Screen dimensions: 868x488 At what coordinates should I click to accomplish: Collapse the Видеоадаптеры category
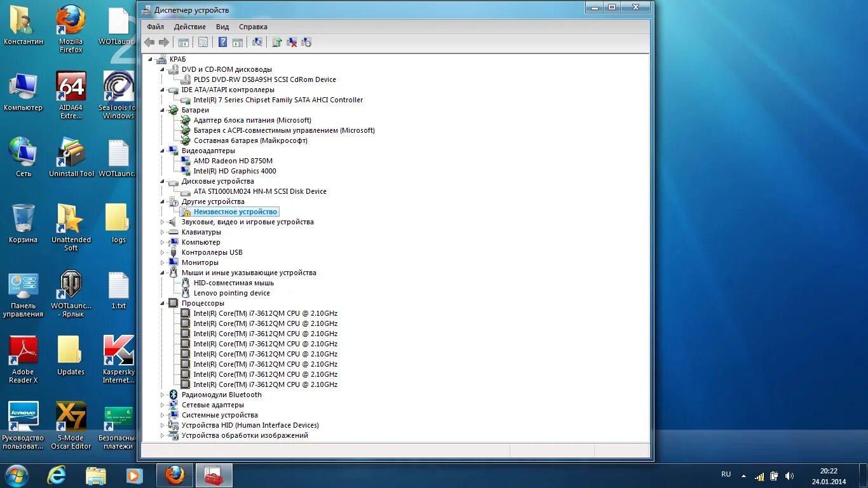click(x=162, y=151)
